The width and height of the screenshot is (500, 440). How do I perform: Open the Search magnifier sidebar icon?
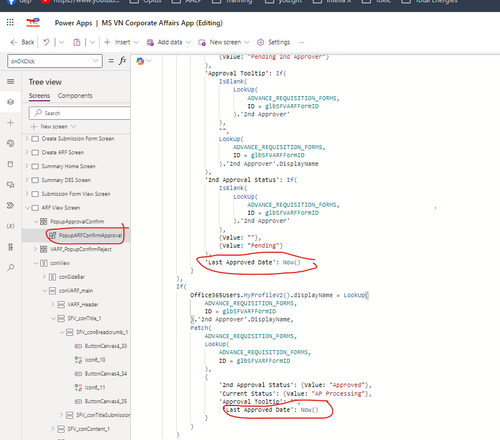click(x=11, y=267)
